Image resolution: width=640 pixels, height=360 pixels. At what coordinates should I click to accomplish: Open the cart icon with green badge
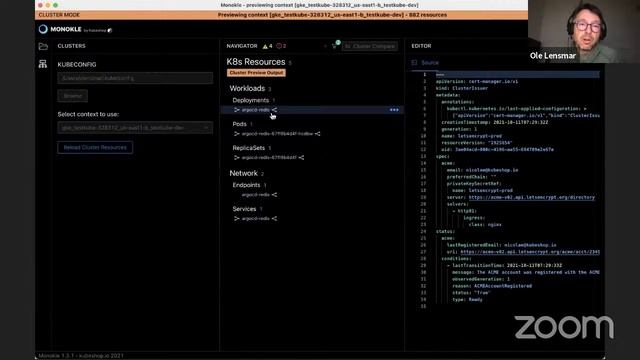[335, 45]
